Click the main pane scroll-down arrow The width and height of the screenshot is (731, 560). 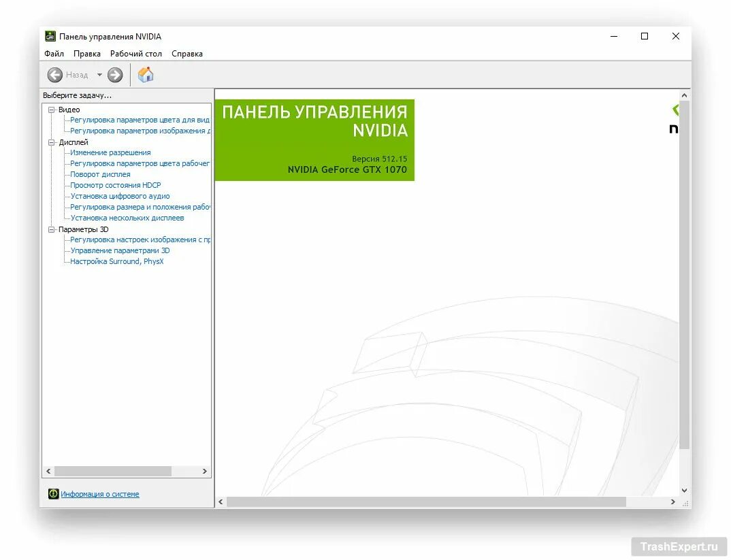point(684,490)
